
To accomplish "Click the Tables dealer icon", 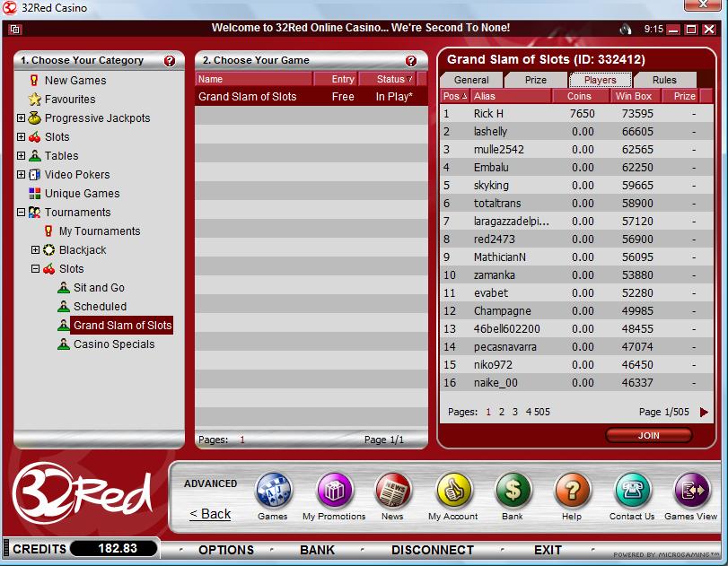I will click(x=35, y=155).
